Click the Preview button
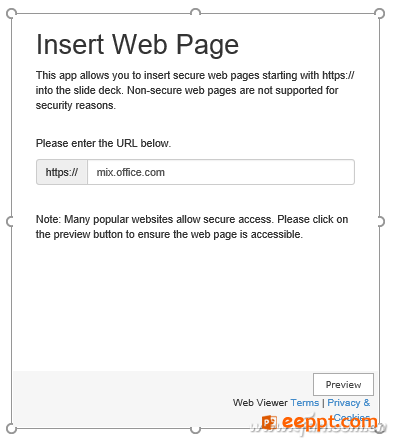Screen dimensions: 393x443 tap(343, 384)
